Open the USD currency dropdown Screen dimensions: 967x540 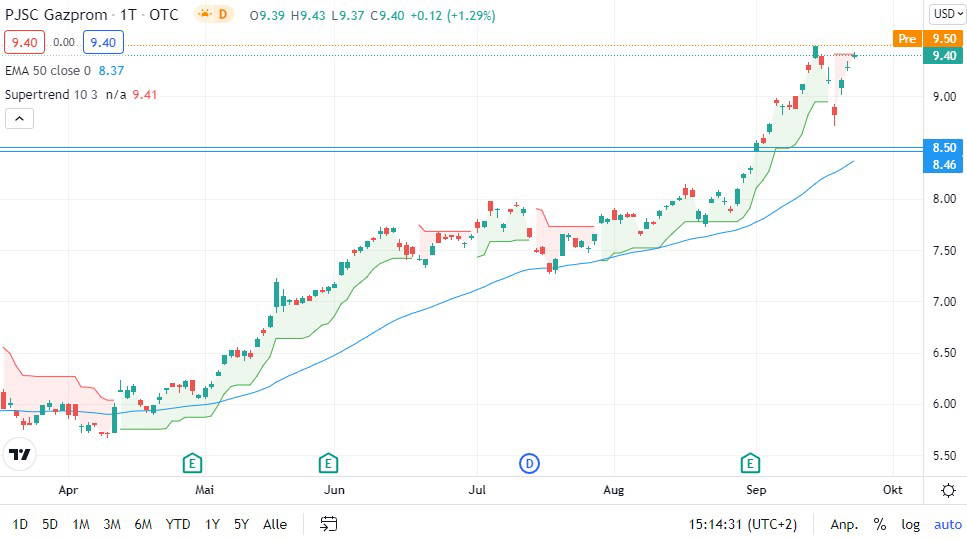[x=948, y=14]
